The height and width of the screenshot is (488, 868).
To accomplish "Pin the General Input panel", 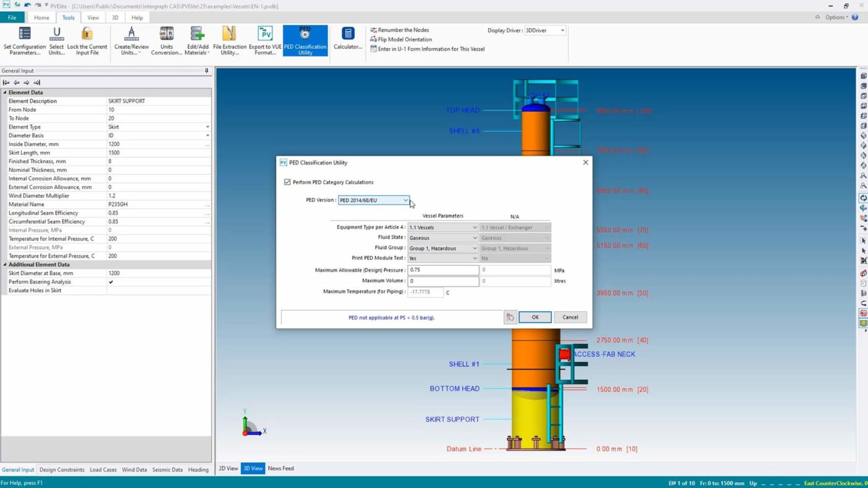I will point(206,71).
